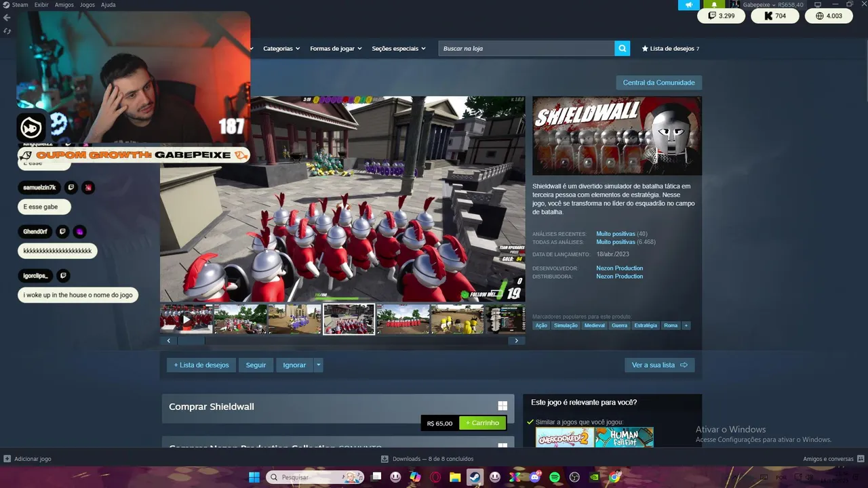This screenshot has height=488, width=868.
Task: Open NVIDIA app from the taskbar
Action: coord(595,477)
